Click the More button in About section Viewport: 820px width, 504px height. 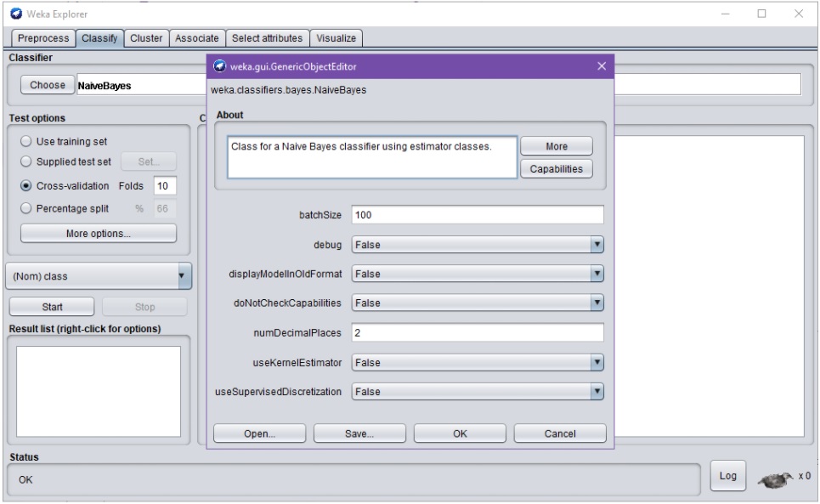pos(557,146)
